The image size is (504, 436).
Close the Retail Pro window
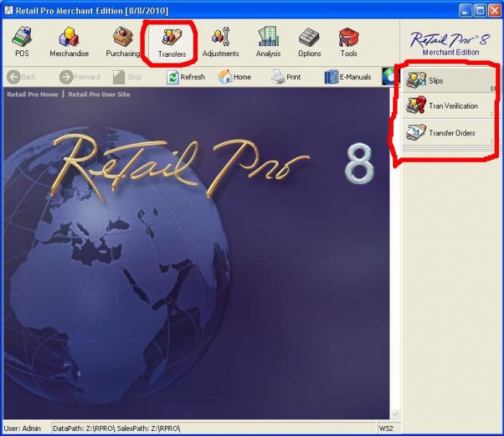(495, 11)
